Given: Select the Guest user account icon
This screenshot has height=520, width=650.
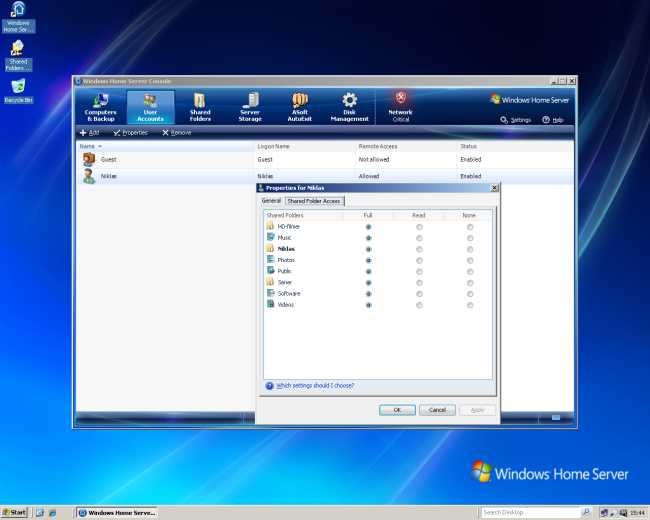Looking at the screenshot, I should [89, 159].
